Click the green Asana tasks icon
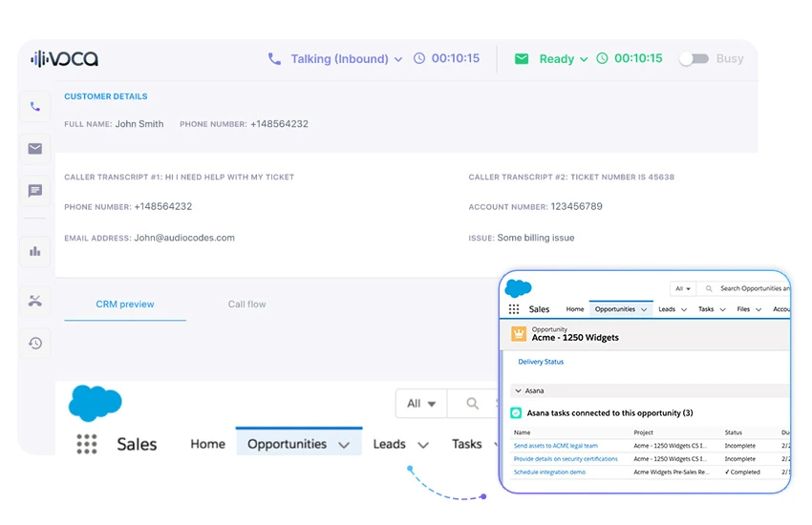The image size is (812, 525). click(x=516, y=413)
